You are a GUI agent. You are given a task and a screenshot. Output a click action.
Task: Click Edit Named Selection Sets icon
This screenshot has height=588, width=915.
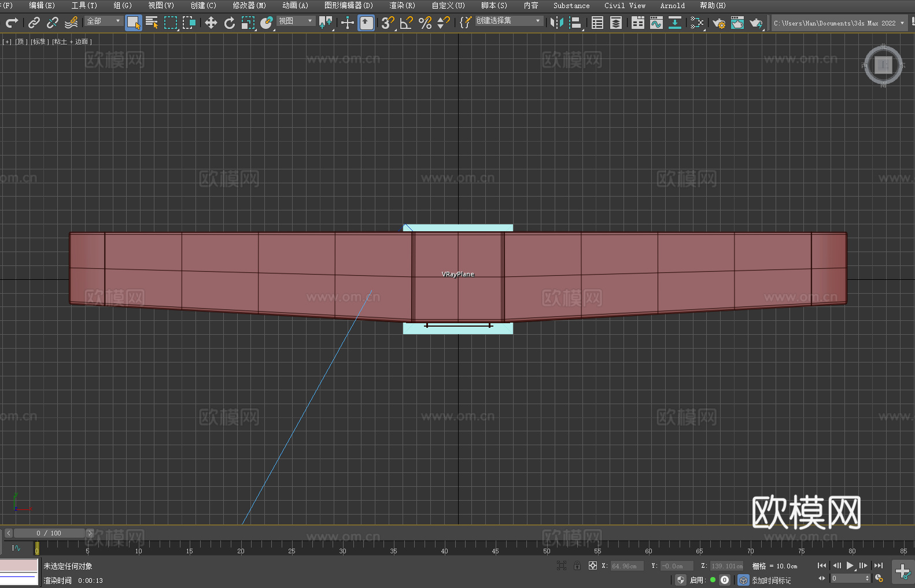tap(466, 23)
